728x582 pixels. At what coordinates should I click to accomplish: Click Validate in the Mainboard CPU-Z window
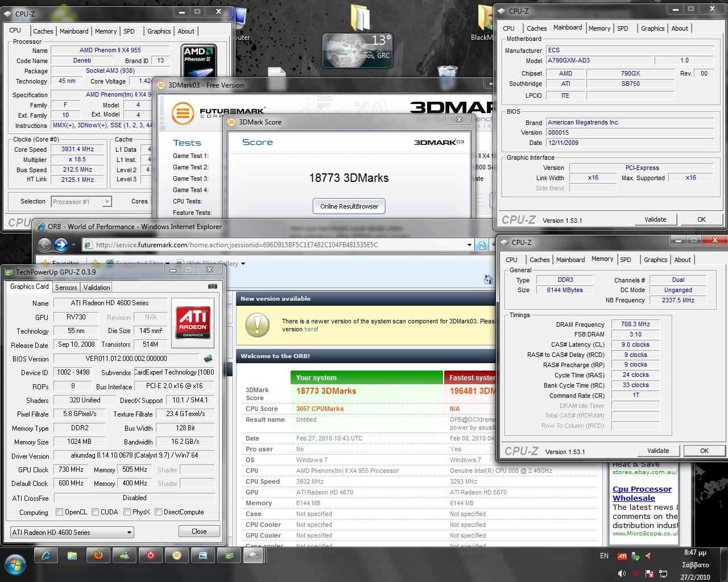coord(655,219)
